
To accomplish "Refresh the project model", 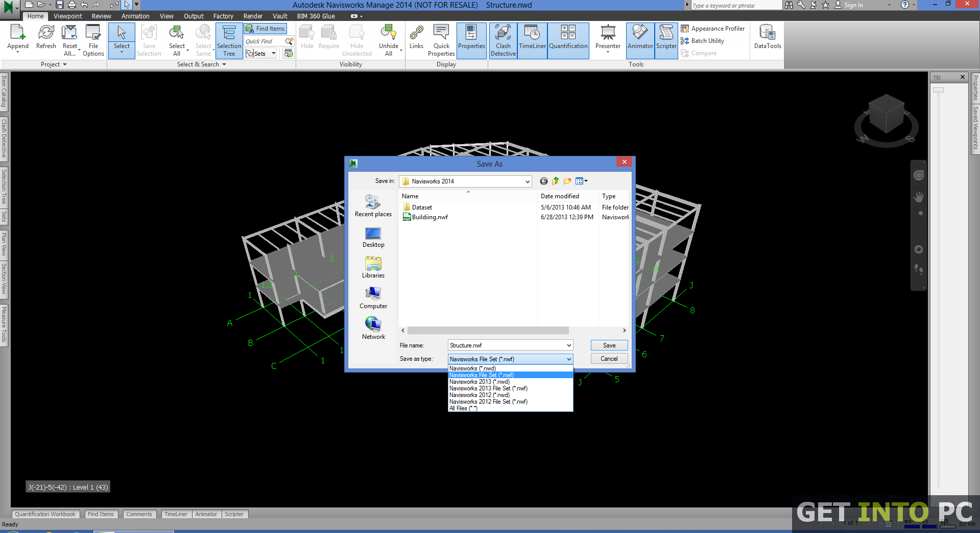I will pyautogui.click(x=46, y=37).
